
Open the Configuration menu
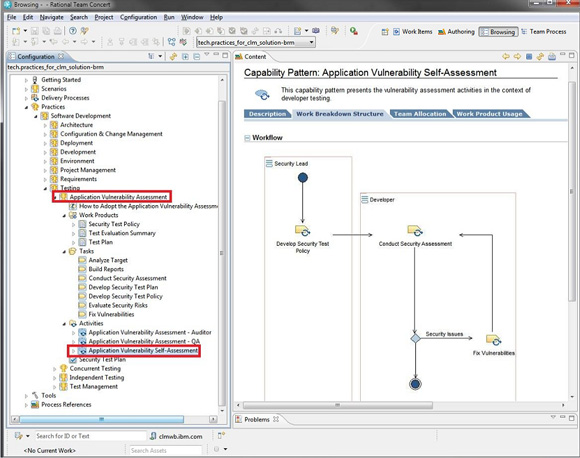(138, 17)
